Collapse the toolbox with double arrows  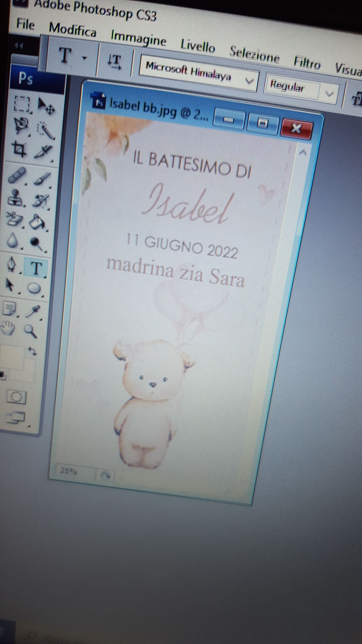(19, 46)
